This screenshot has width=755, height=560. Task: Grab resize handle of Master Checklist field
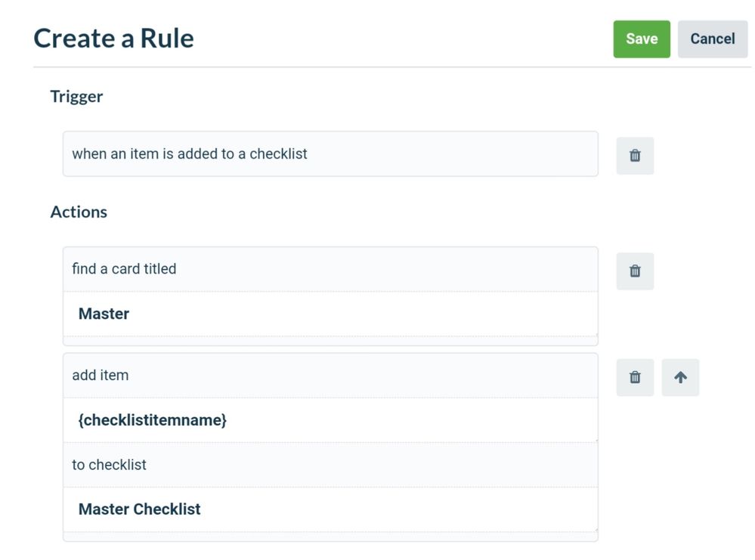(596, 529)
